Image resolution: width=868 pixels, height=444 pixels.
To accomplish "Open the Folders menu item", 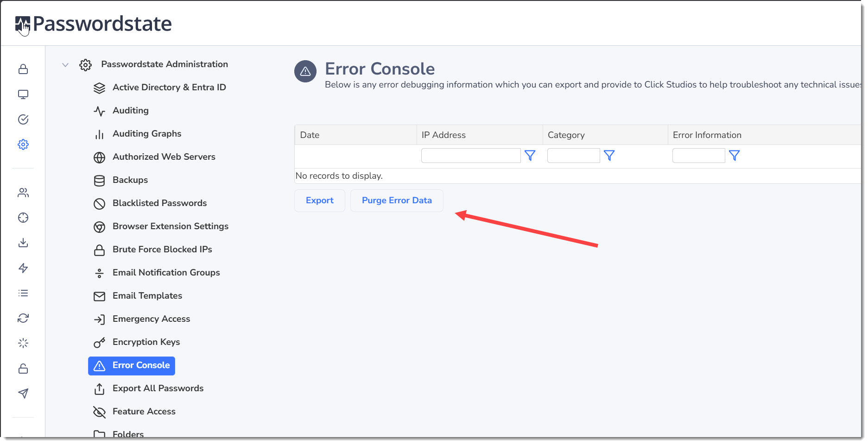I will click(x=128, y=434).
